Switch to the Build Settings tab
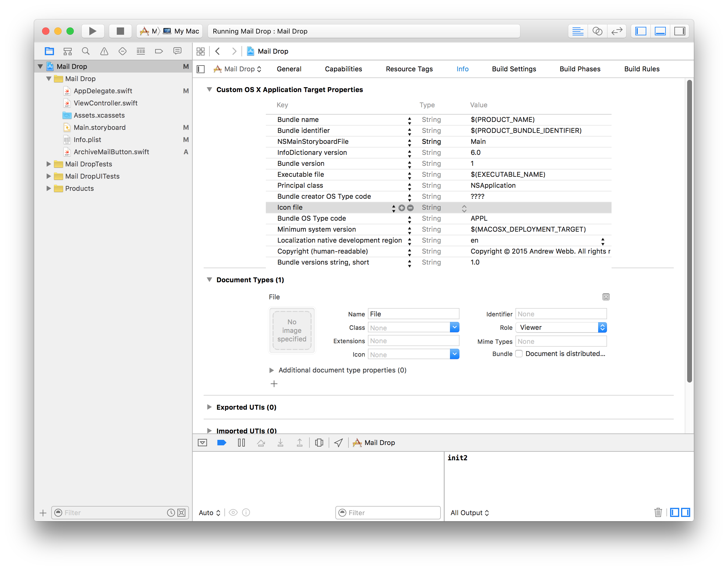 click(514, 69)
